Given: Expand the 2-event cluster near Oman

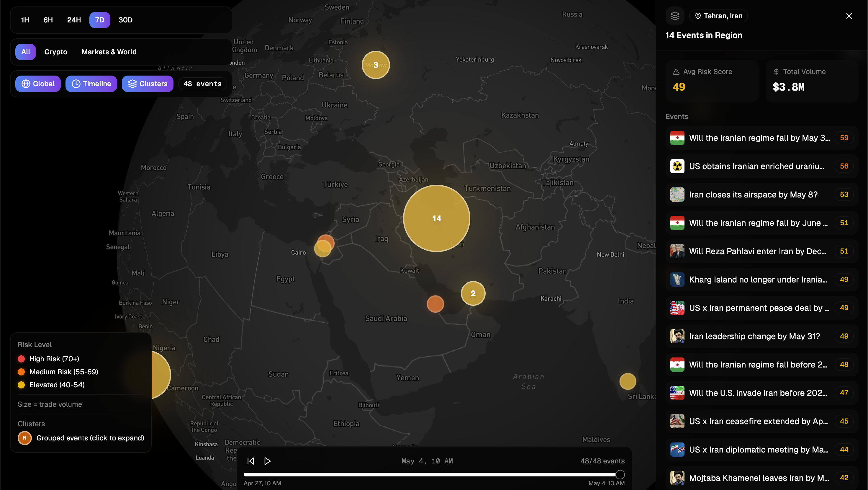Looking at the screenshot, I should click(x=473, y=293).
